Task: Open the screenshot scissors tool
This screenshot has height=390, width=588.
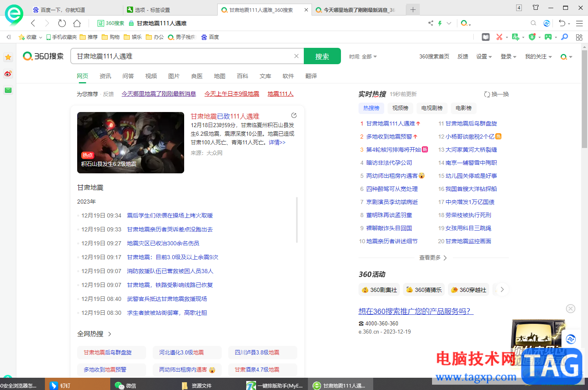Action: tap(499, 37)
